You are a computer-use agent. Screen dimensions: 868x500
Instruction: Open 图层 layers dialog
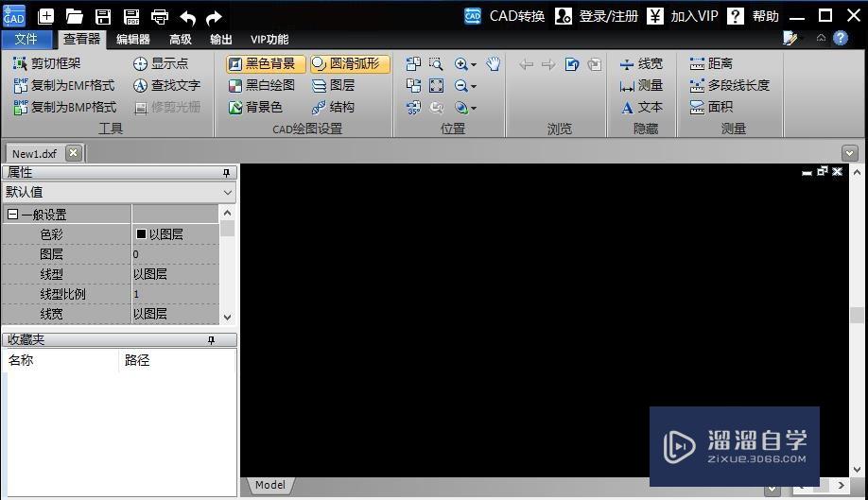(333, 85)
